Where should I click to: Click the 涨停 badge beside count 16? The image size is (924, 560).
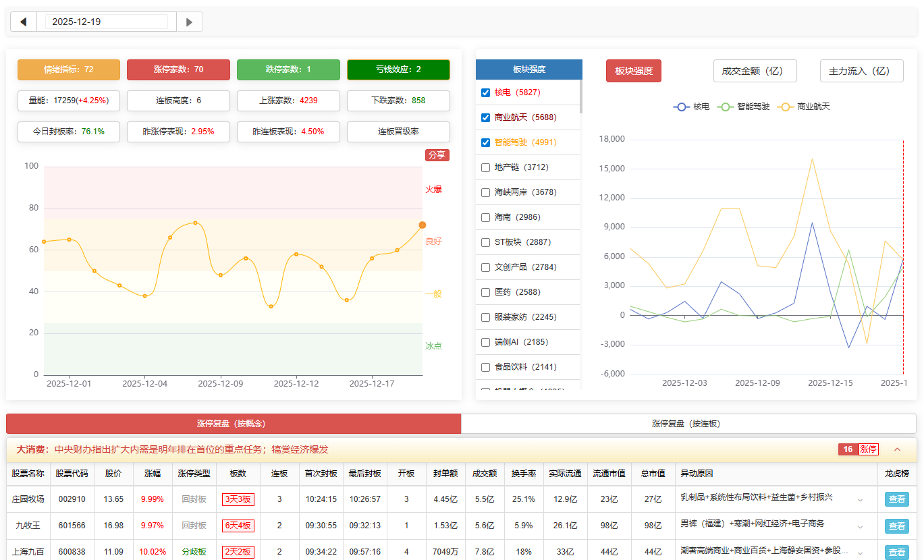(868, 449)
